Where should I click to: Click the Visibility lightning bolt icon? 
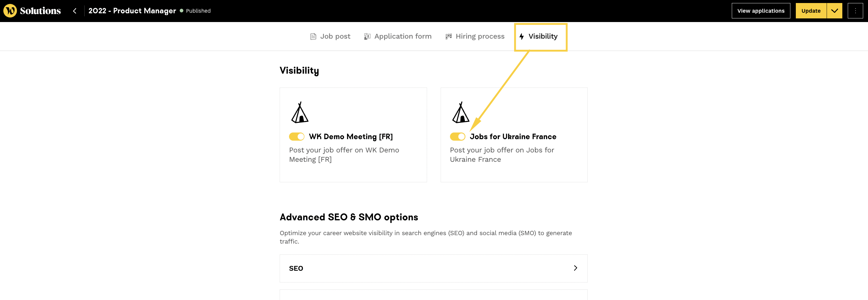click(x=522, y=36)
